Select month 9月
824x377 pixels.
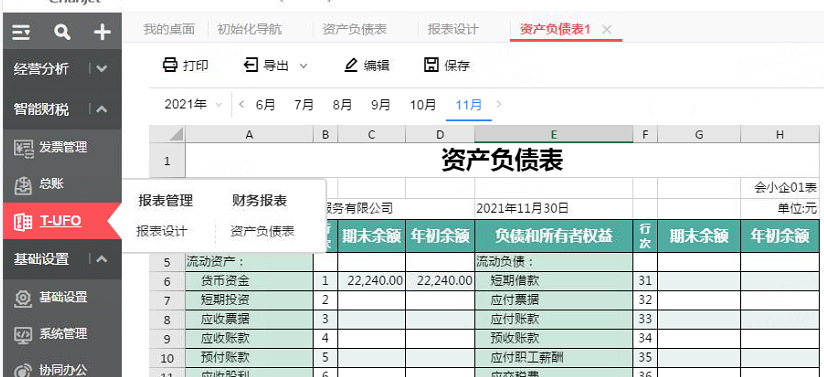(381, 105)
